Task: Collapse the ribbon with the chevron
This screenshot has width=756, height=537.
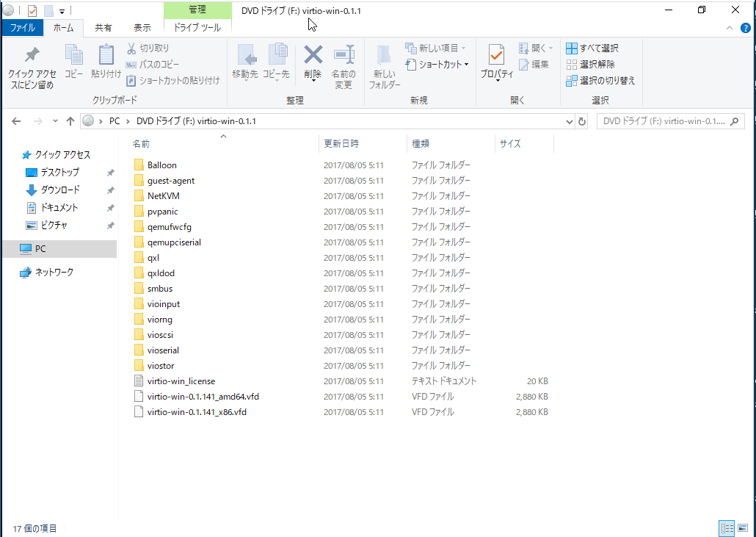Action: tap(730, 28)
